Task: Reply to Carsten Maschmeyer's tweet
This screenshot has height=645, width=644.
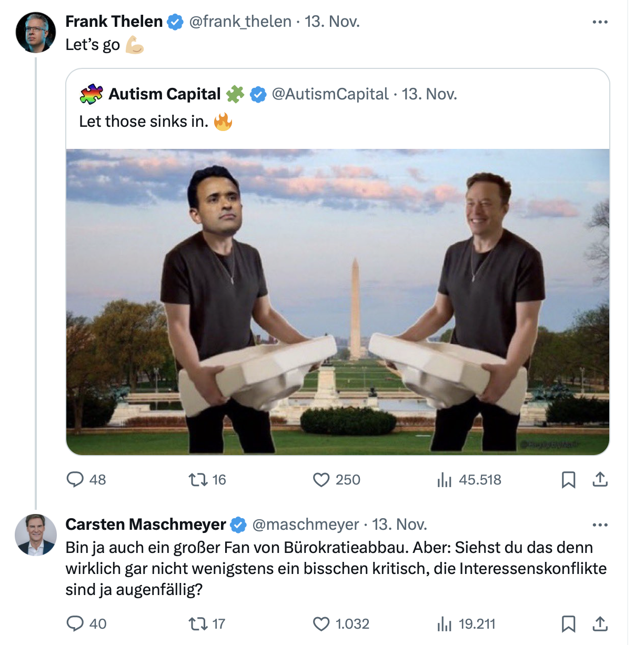Action: 75,623
